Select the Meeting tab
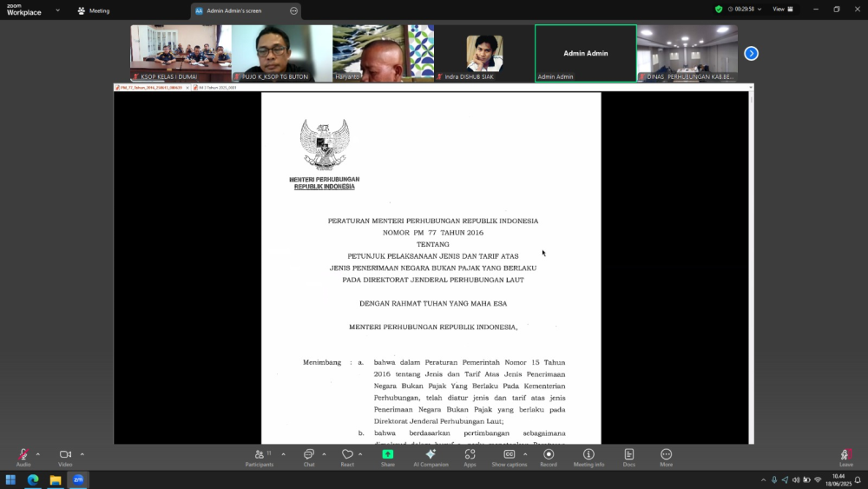This screenshot has height=489, width=868. click(x=94, y=10)
